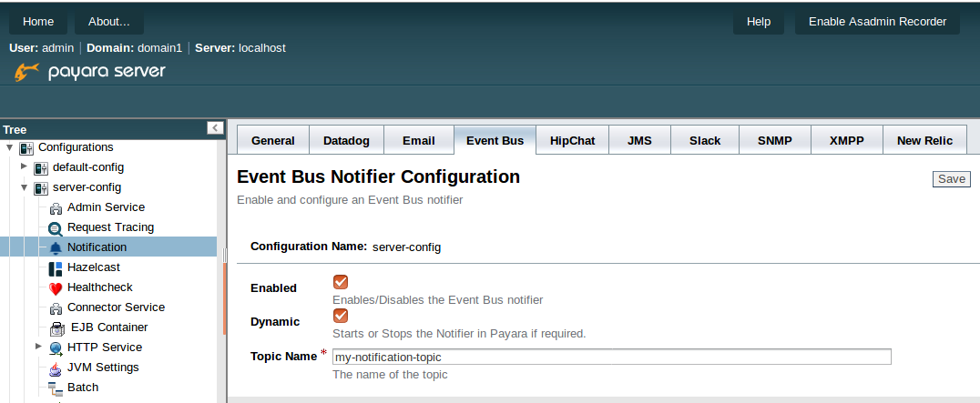Click the 'server-config' configuration name value

point(406,247)
